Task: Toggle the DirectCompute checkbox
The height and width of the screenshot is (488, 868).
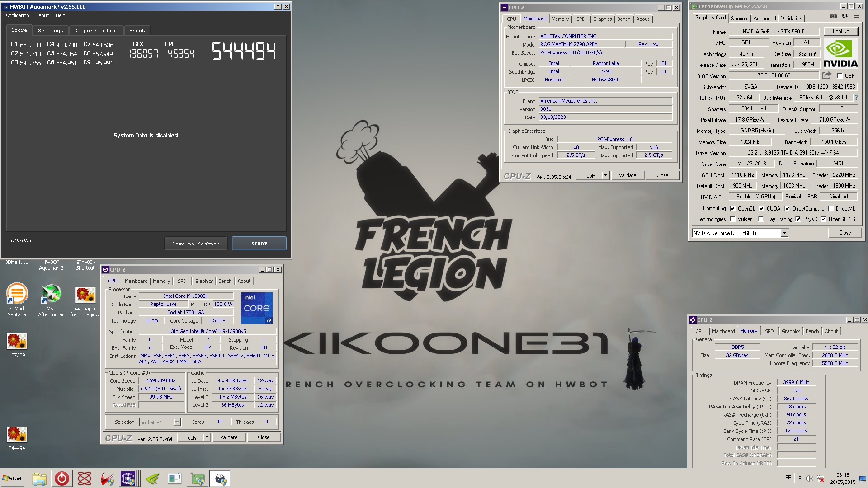Action: point(787,209)
